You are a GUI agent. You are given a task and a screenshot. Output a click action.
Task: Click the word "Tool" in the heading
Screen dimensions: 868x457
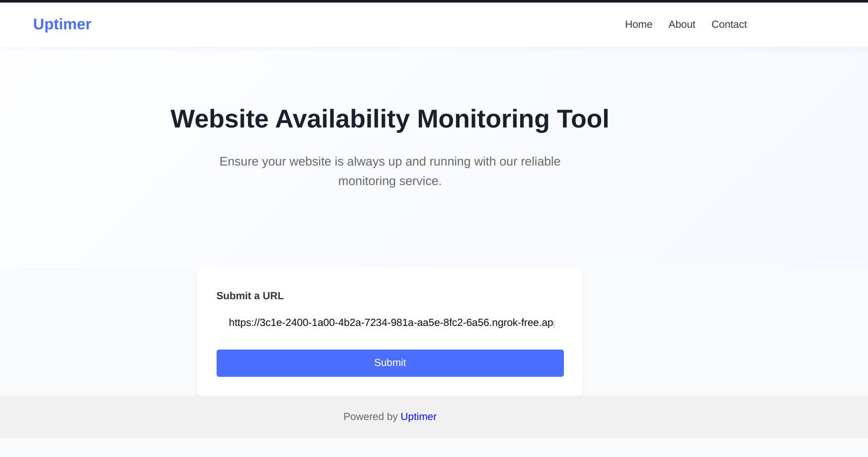click(x=583, y=119)
